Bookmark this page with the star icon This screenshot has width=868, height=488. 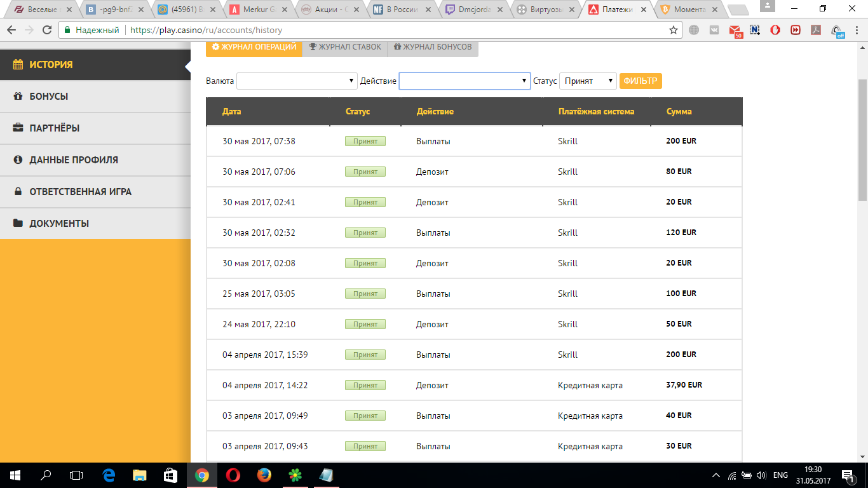pos(673,30)
